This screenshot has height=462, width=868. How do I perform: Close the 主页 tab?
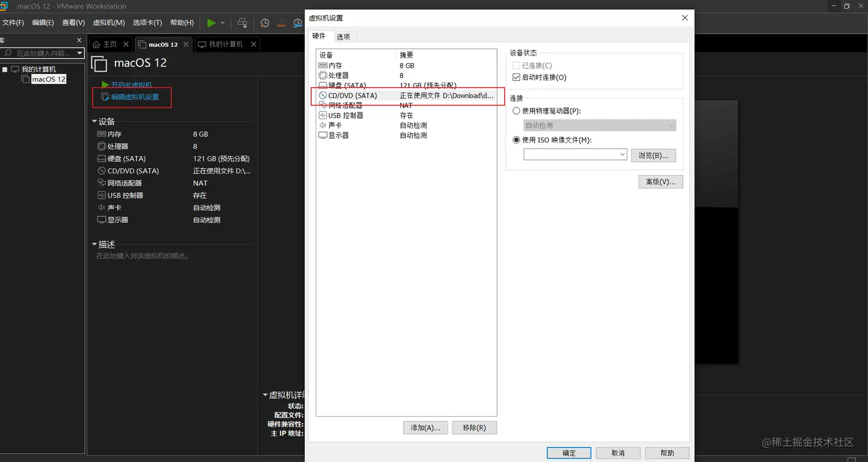tap(126, 44)
